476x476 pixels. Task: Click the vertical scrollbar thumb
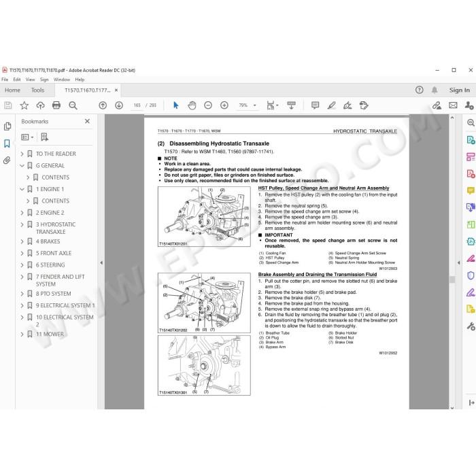click(x=452, y=279)
